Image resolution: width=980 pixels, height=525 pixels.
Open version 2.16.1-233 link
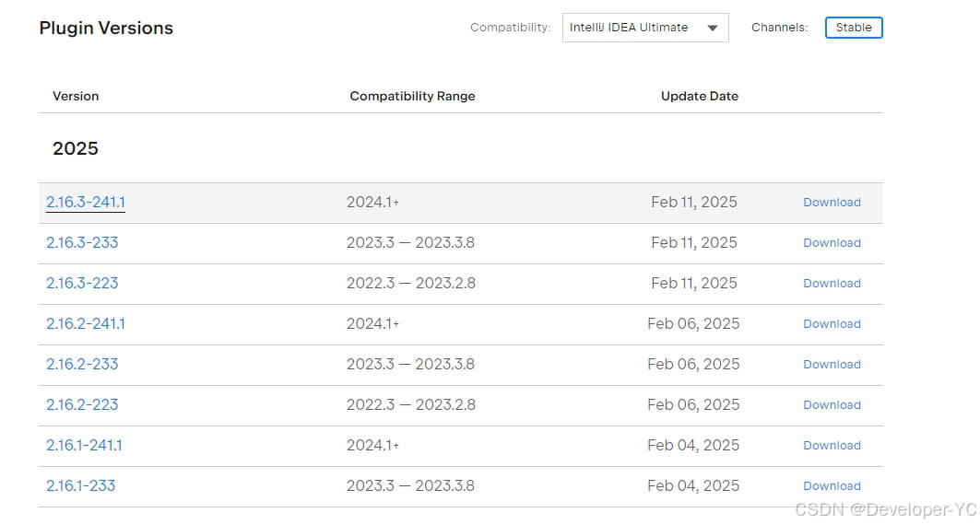point(81,485)
